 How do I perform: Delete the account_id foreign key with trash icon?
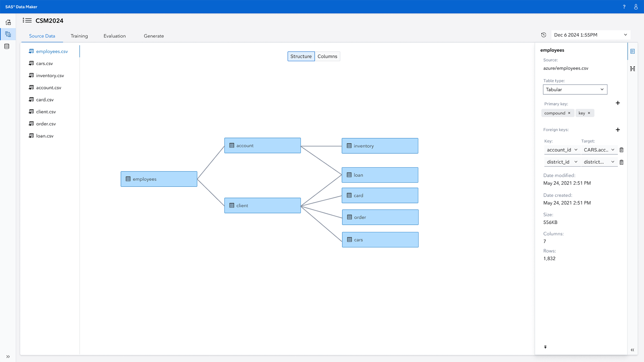[x=621, y=150]
